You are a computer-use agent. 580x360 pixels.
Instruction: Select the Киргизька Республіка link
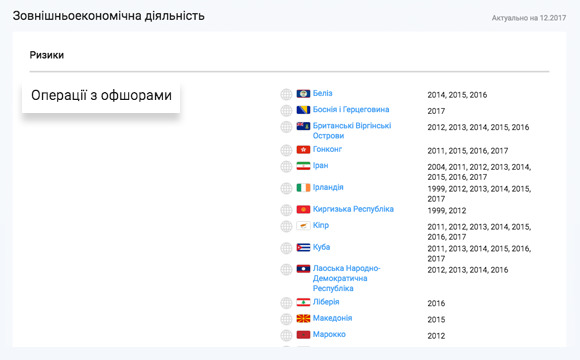click(x=353, y=209)
